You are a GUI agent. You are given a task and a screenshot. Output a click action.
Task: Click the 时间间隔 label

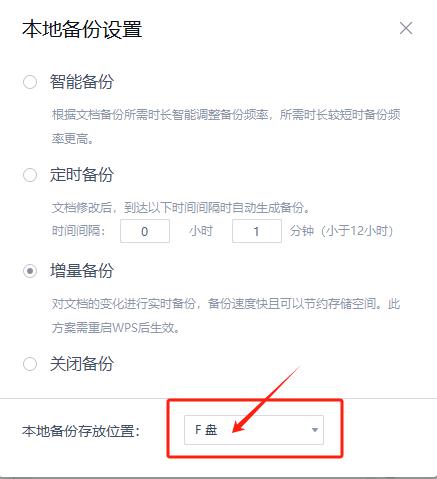tap(79, 231)
